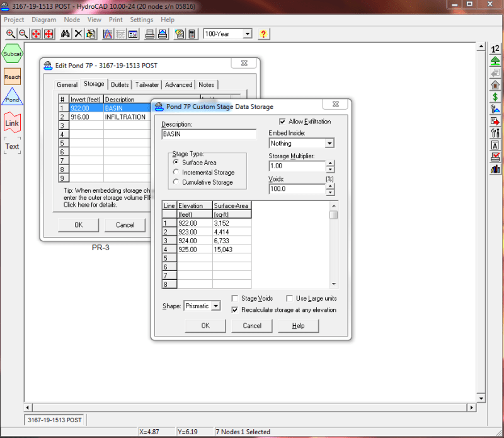Image resolution: width=504 pixels, height=438 pixels.
Task: Click the wrench with blue pond icon
Action: click(x=495, y=109)
